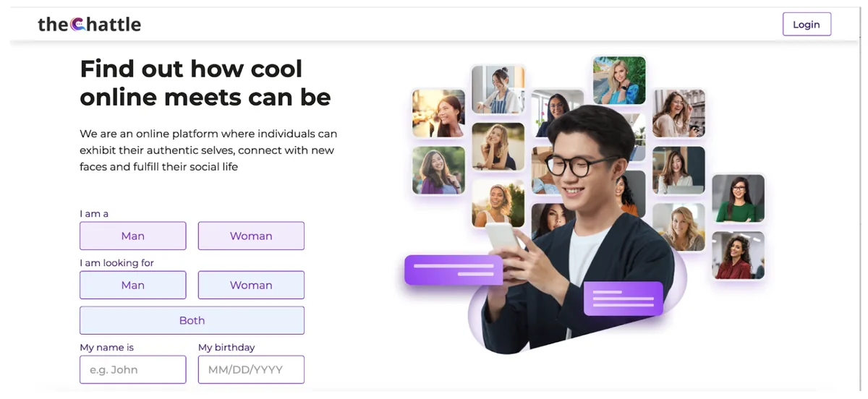Open woman in purple top profile photo
Viewport: 868px width, 399px height.
pyautogui.click(x=438, y=171)
